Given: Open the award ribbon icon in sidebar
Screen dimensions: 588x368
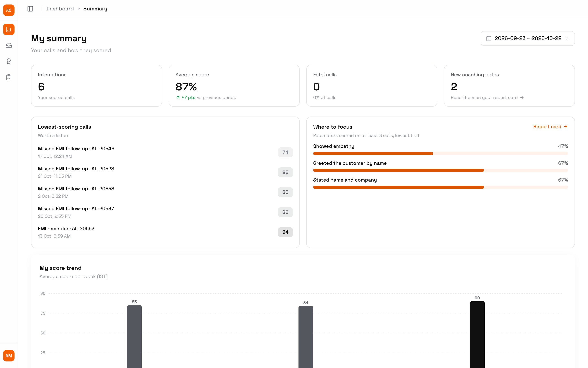Looking at the screenshot, I should (9, 61).
